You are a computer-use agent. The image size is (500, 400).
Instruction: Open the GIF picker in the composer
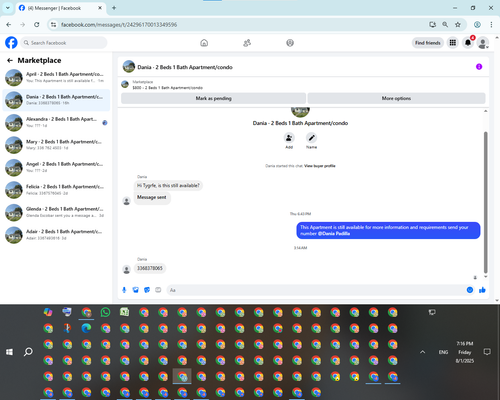(x=158, y=290)
